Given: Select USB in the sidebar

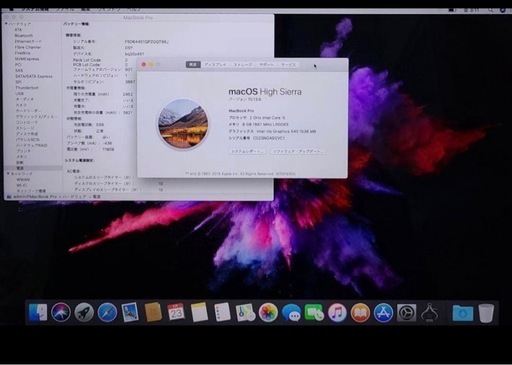Looking at the screenshot, I should [19, 93].
